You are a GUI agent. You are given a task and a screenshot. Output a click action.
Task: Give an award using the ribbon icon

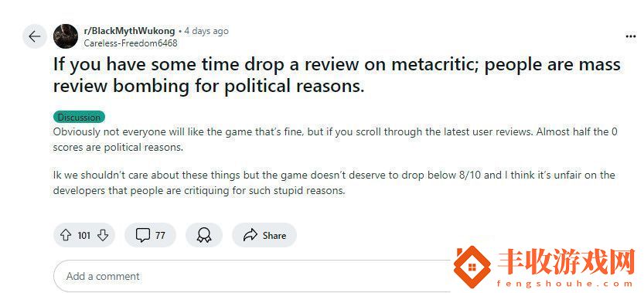[204, 236]
